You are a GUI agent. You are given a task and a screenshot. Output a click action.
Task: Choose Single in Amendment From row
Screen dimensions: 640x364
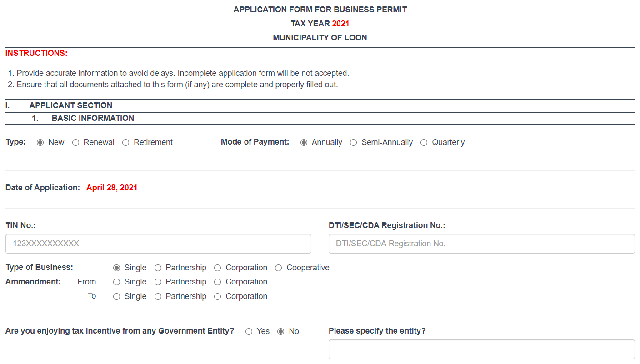(117, 282)
